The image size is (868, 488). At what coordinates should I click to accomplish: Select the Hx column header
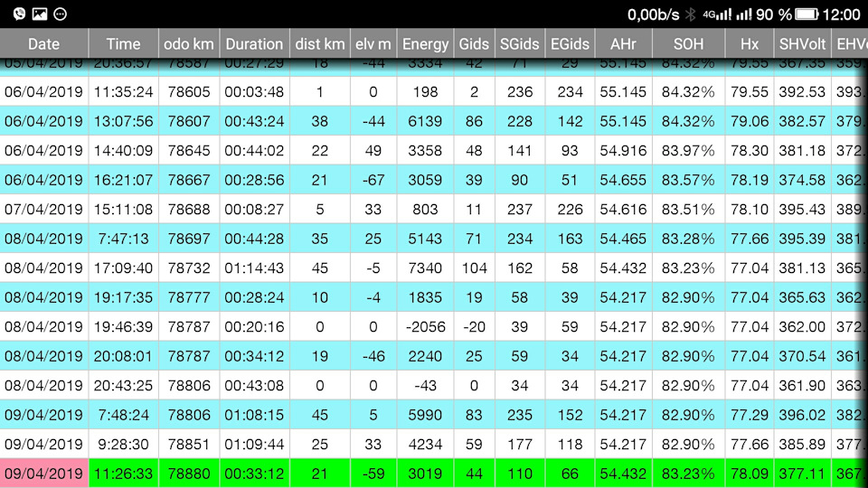point(750,43)
